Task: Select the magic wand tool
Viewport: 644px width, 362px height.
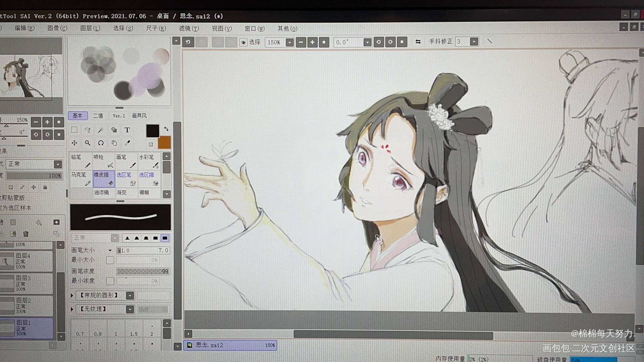Action: [x=101, y=130]
